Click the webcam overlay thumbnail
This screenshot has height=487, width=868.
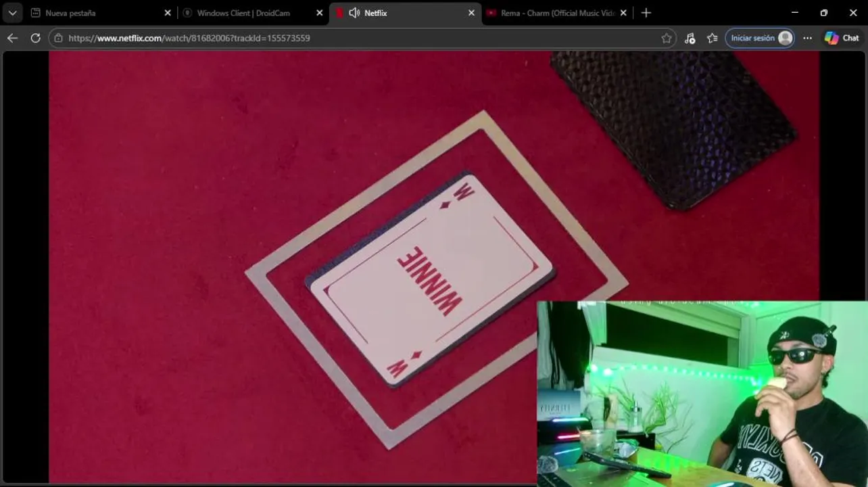(x=702, y=394)
